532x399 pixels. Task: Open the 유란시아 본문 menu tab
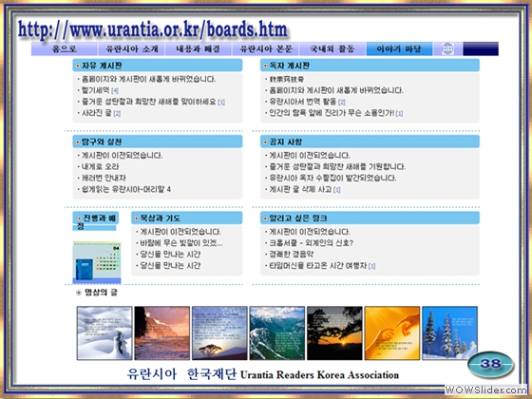[266, 48]
